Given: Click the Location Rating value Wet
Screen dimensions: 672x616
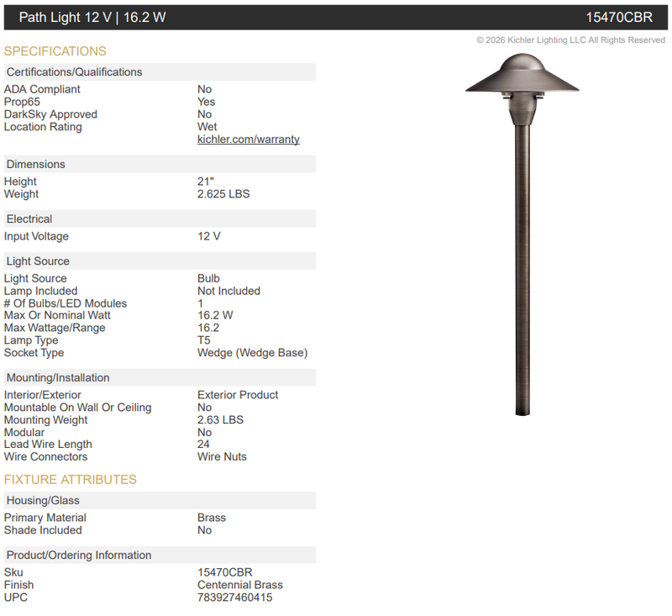Looking at the screenshot, I should coord(207,127).
